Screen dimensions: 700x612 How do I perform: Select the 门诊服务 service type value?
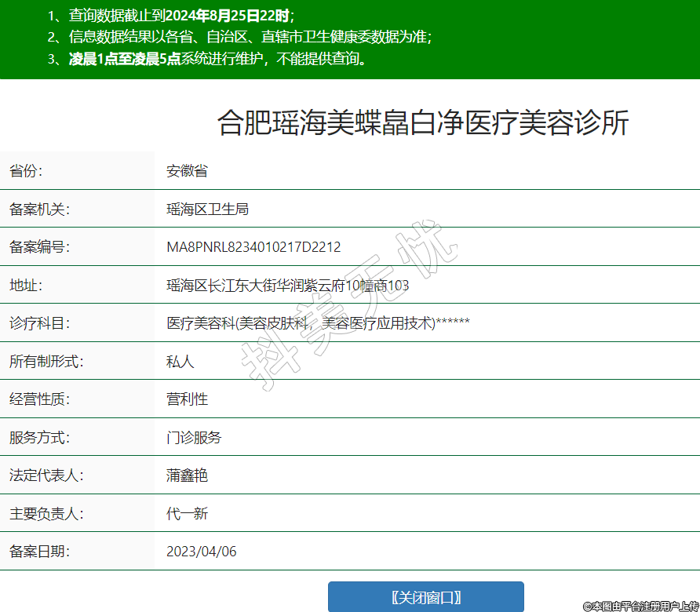[194, 438]
